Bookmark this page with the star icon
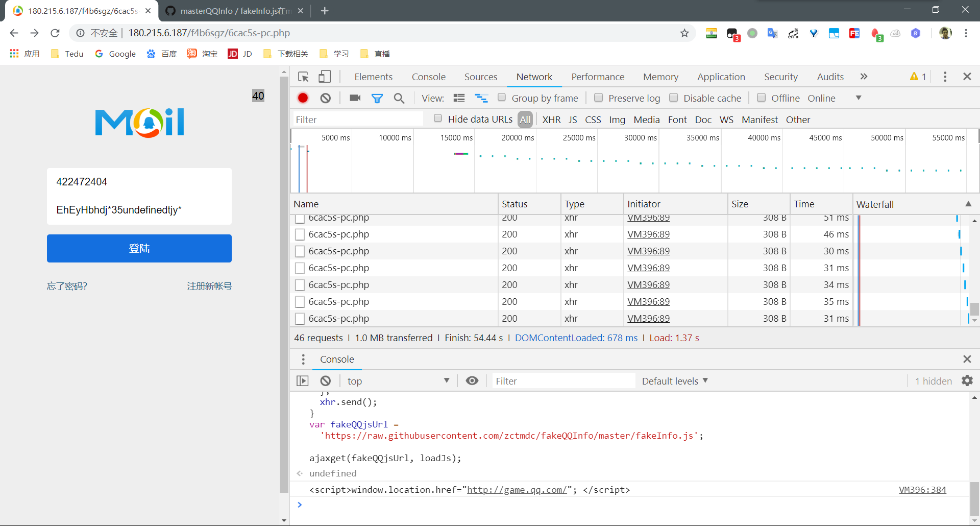Screen dimensions: 980x526 tap(684, 33)
